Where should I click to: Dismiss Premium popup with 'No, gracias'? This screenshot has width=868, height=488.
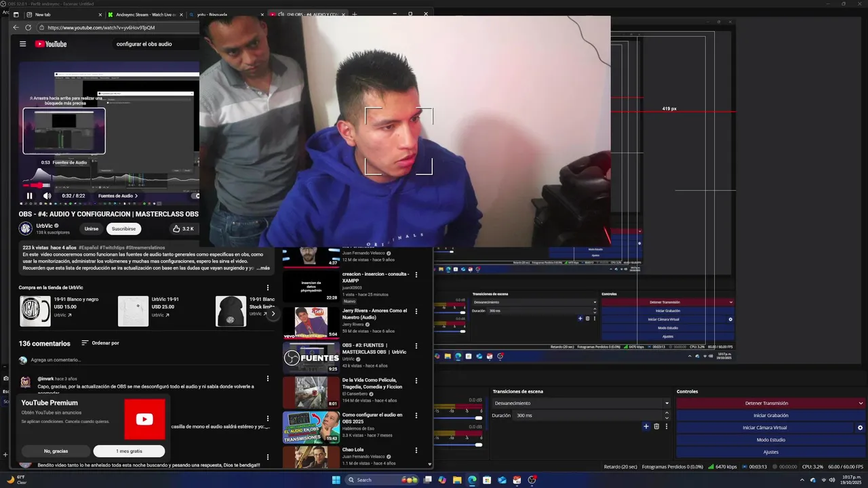pyautogui.click(x=56, y=451)
